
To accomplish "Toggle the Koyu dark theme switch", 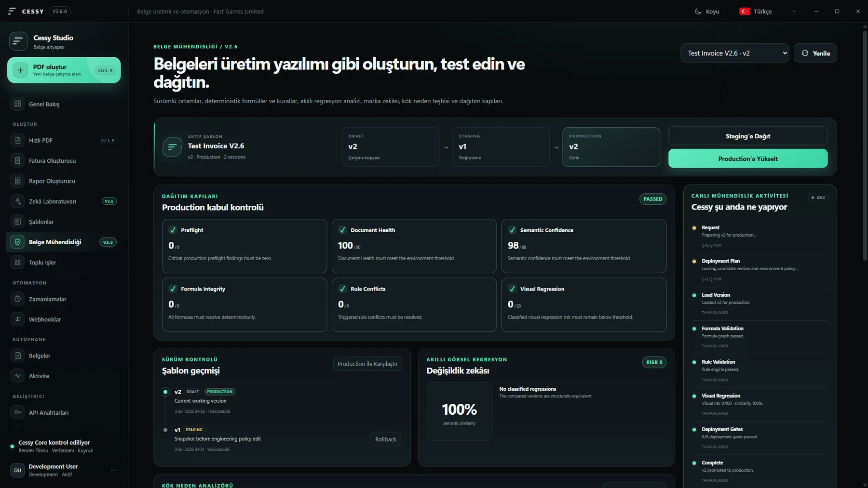I will pyautogui.click(x=707, y=11).
